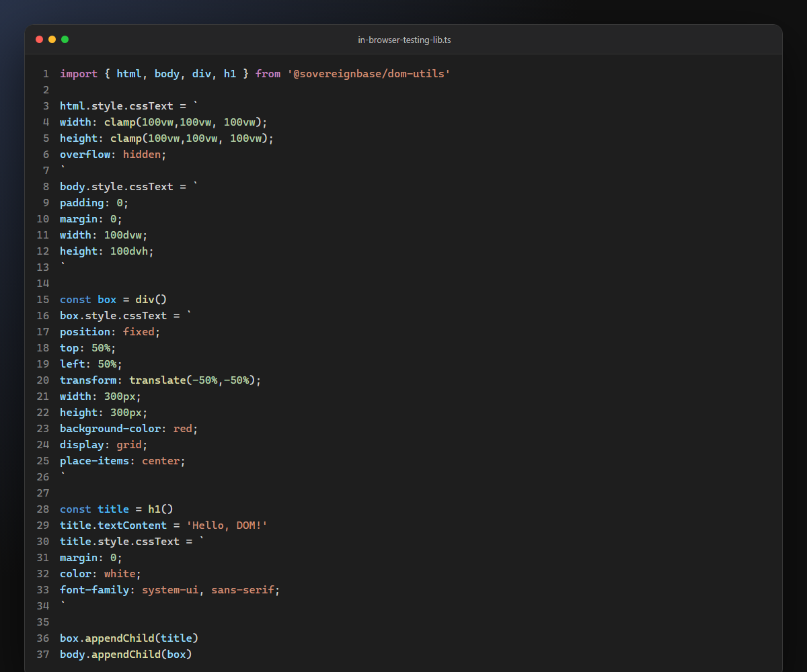
Task: Click the 'display: grid;' line
Action: point(104,445)
